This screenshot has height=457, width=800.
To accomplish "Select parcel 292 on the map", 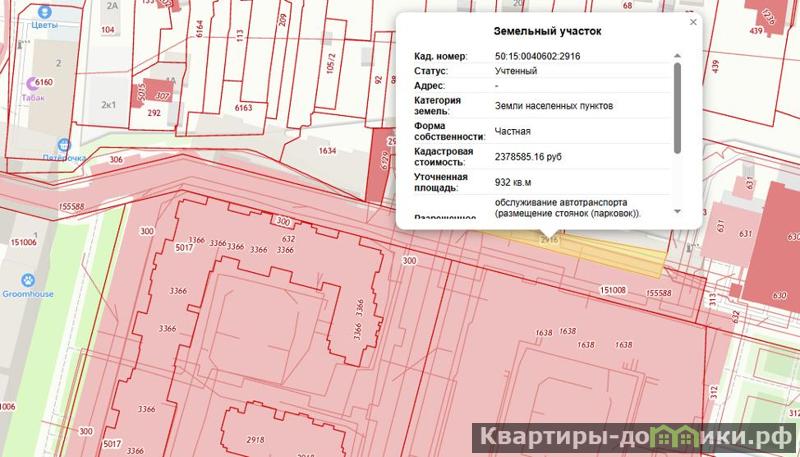I will (x=154, y=113).
